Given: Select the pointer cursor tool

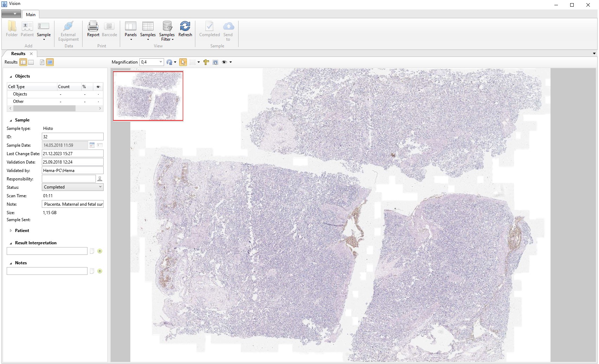Looking at the screenshot, I should [x=183, y=62].
